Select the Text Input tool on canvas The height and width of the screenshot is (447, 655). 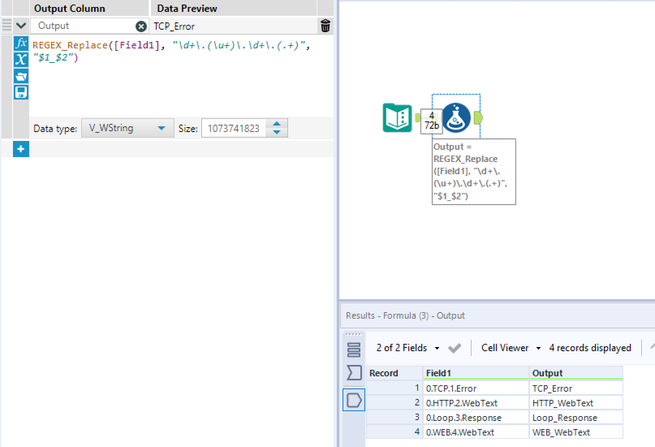[397, 117]
